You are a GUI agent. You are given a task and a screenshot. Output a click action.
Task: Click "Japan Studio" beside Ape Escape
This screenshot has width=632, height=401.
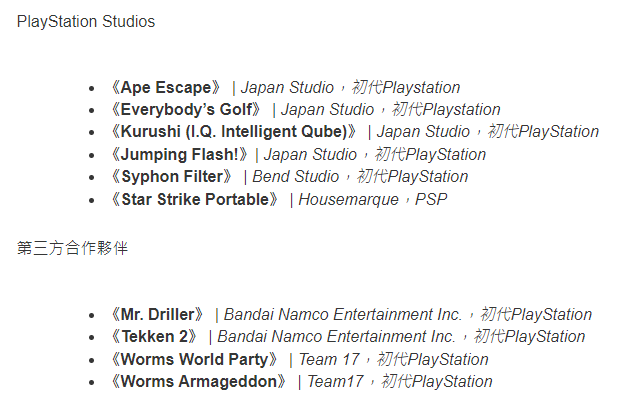pyautogui.click(x=287, y=87)
